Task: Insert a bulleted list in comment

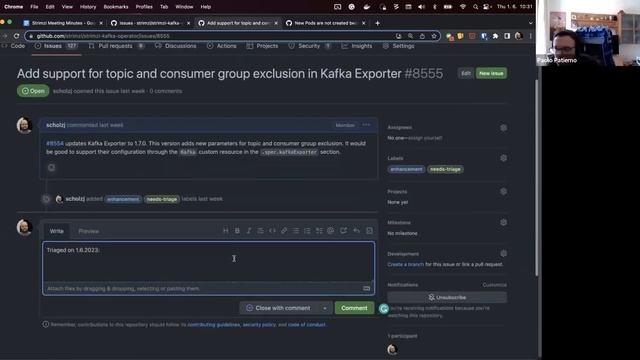Action: (296, 231)
